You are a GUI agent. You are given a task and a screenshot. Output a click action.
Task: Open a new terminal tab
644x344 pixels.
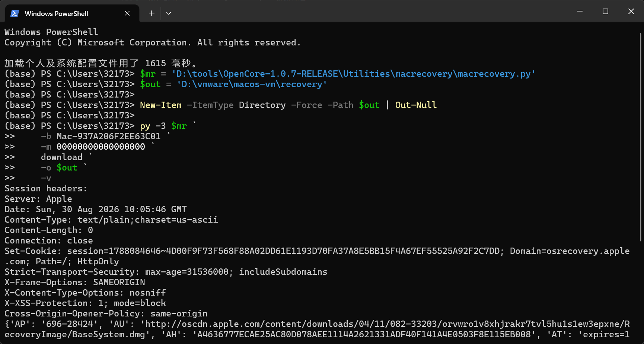tap(152, 13)
